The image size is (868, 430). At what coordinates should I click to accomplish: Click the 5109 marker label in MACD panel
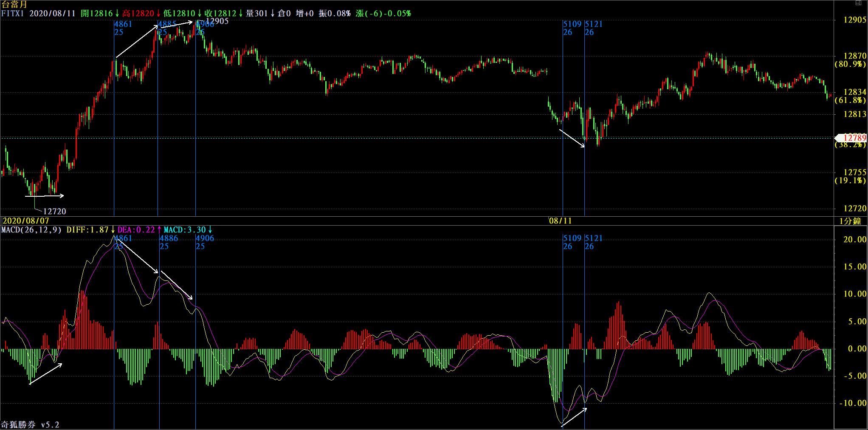click(572, 238)
